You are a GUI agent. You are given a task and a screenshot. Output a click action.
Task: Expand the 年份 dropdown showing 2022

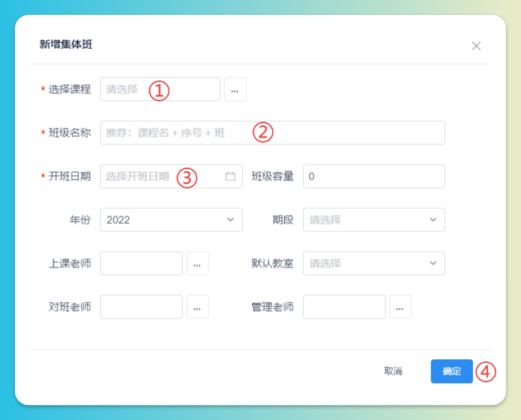[171, 220]
